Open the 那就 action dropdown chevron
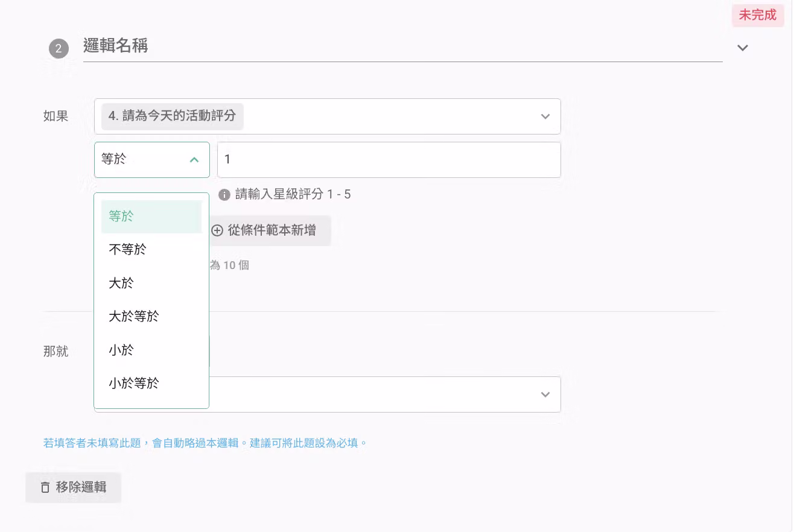Screen dimensions: 794x532 point(545,394)
